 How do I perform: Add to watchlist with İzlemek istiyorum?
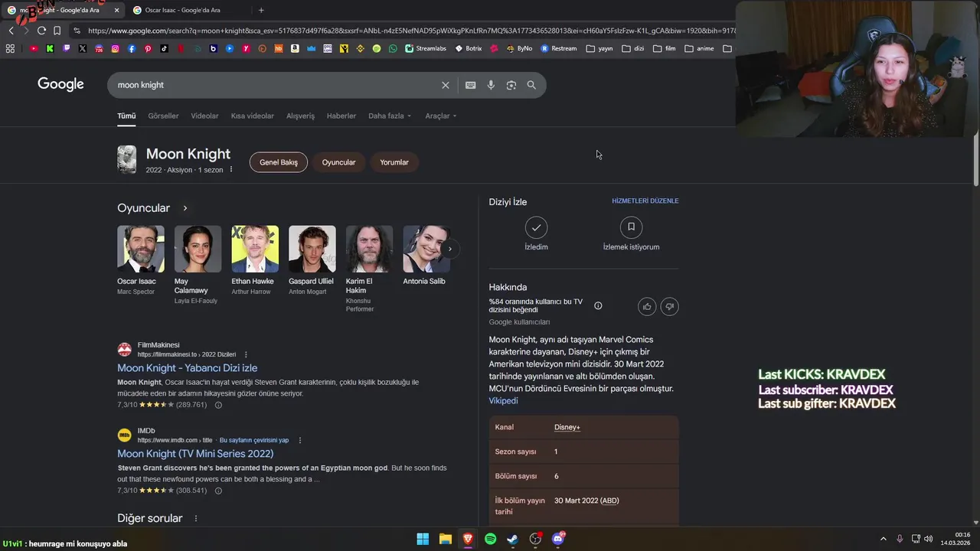631,234
